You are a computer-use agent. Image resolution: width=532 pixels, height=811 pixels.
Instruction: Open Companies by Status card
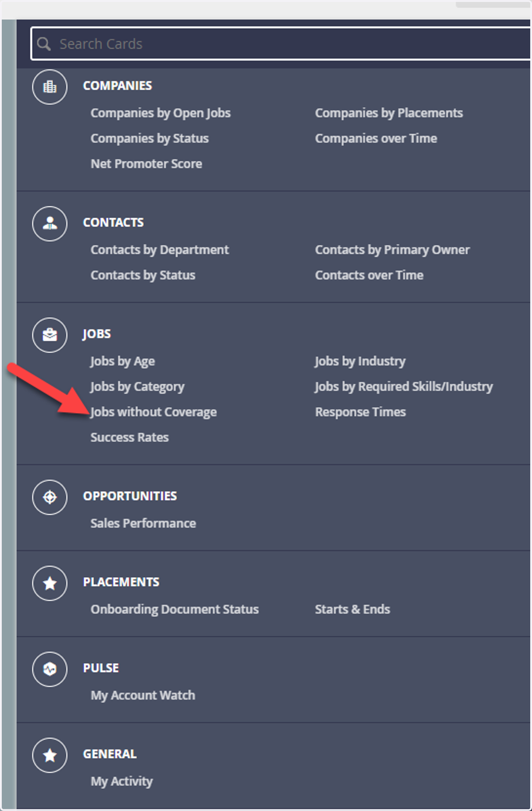[149, 138]
